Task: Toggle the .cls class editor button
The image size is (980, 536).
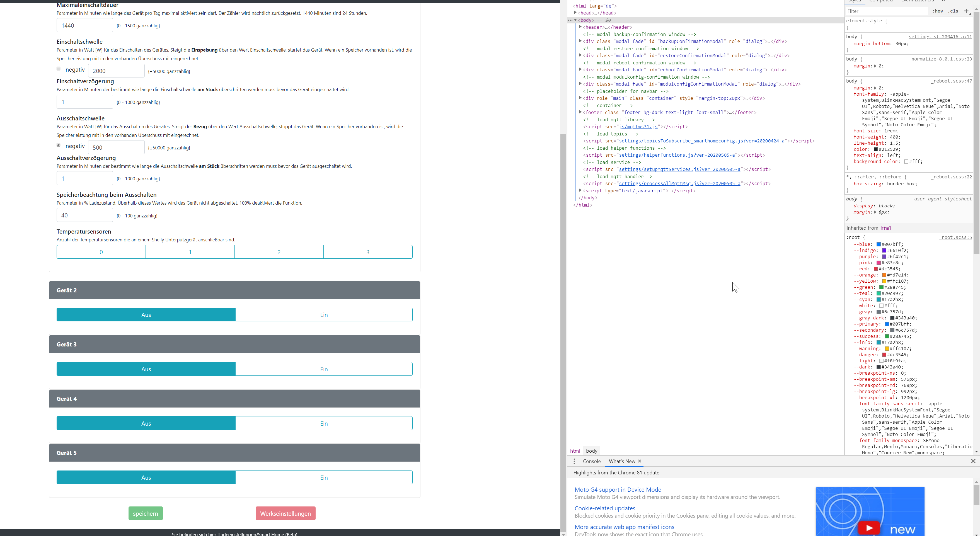Action: (953, 11)
